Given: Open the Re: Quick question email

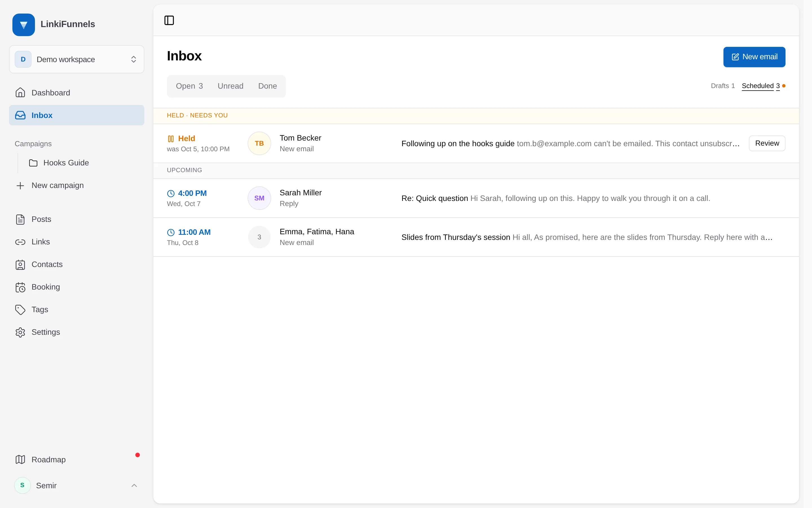Looking at the screenshot, I should [x=476, y=198].
